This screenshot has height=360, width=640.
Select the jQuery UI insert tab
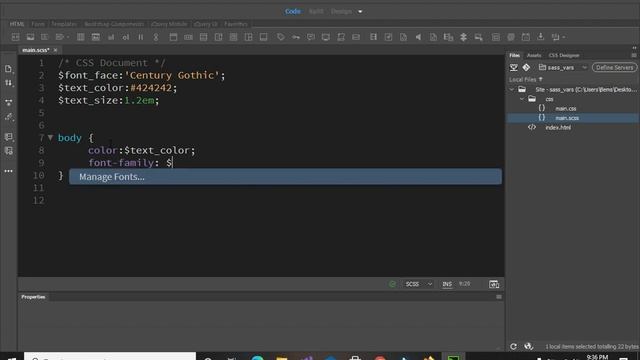(206, 24)
